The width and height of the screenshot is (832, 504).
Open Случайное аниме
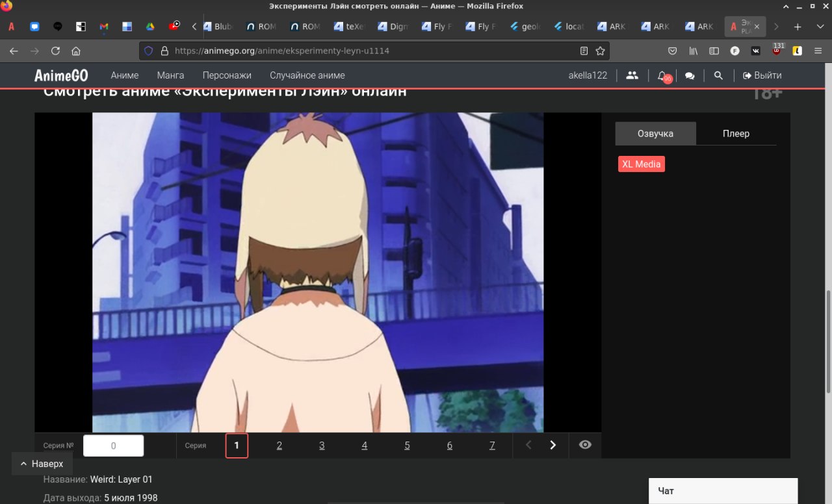[x=307, y=75]
